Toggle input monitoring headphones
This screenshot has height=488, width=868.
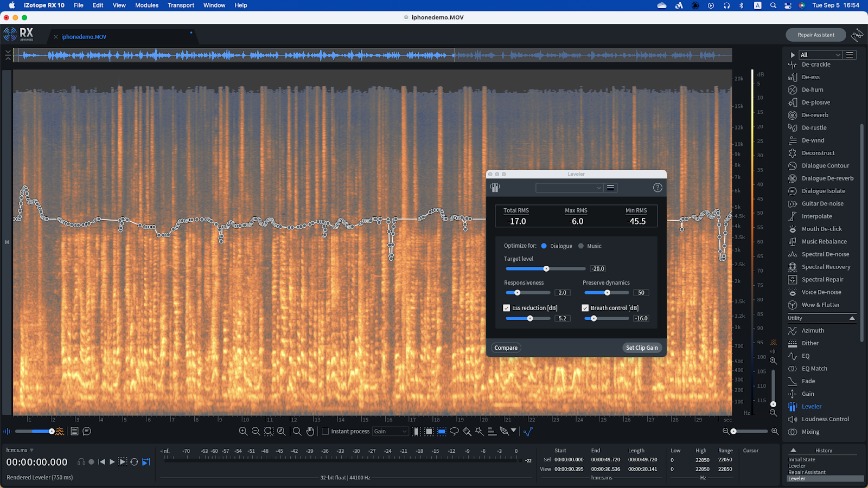coord(81,462)
